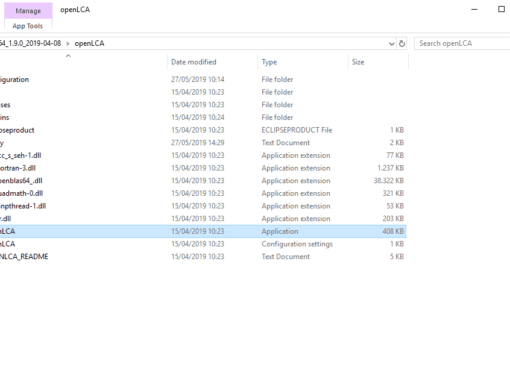
Task: Select the openLCA Configuration settings file
Action: (203, 244)
